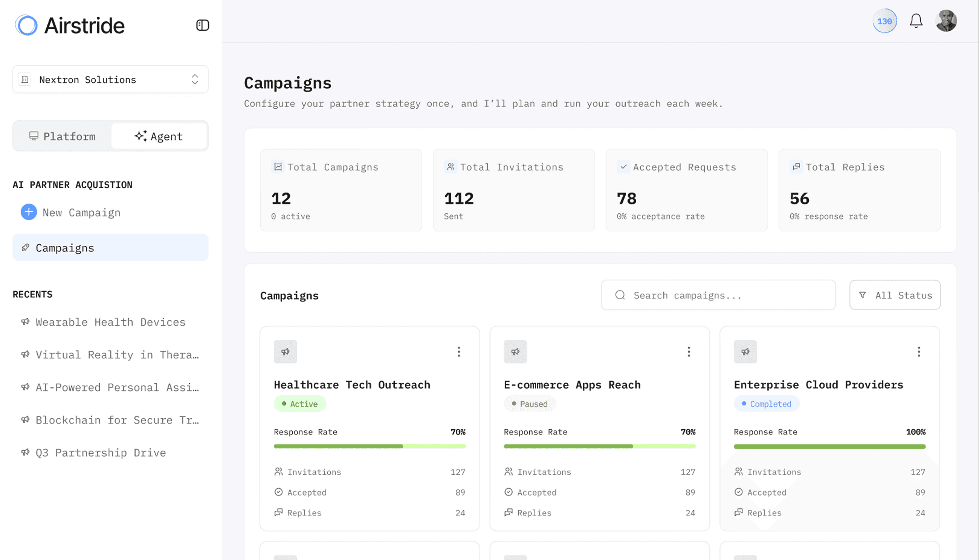This screenshot has height=560, width=979.
Task: Switch to the Platform mode
Action: click(x=62, y=136)
